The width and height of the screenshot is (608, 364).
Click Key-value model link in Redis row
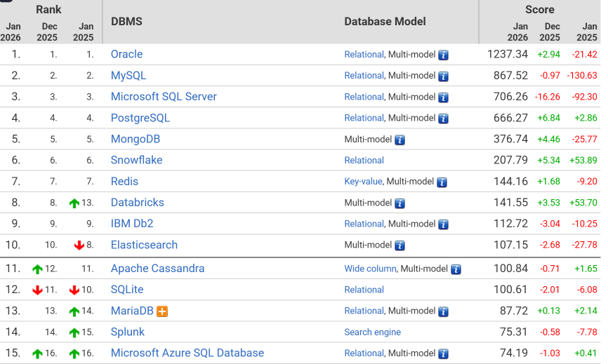tap(364, 181)
